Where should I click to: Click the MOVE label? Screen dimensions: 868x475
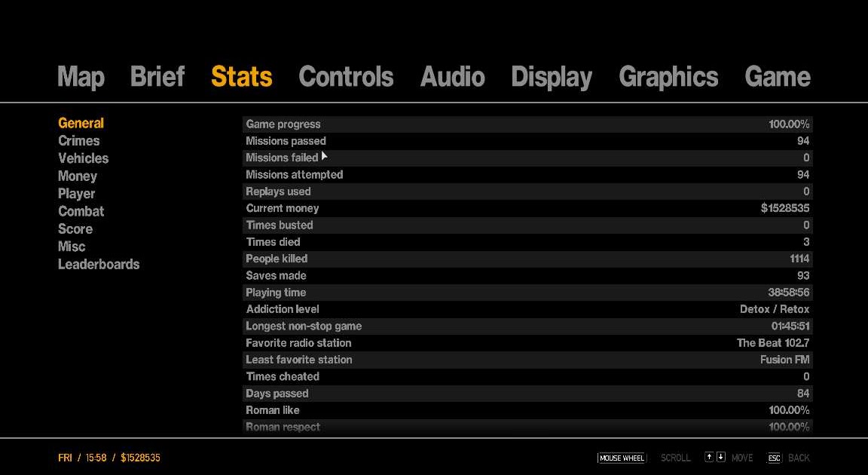741,458
